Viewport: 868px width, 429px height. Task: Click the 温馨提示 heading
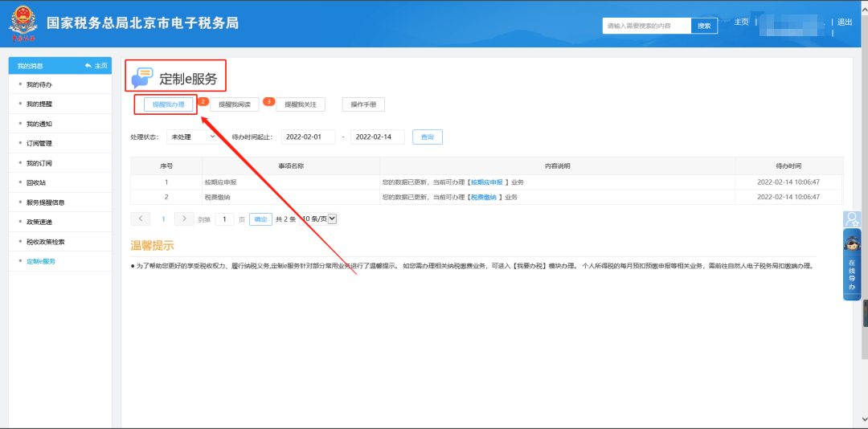[x=152, y=245]
